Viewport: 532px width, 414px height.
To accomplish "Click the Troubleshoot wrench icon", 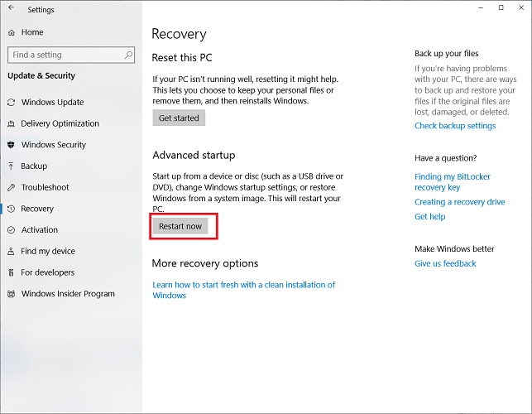I will (12, 188).
